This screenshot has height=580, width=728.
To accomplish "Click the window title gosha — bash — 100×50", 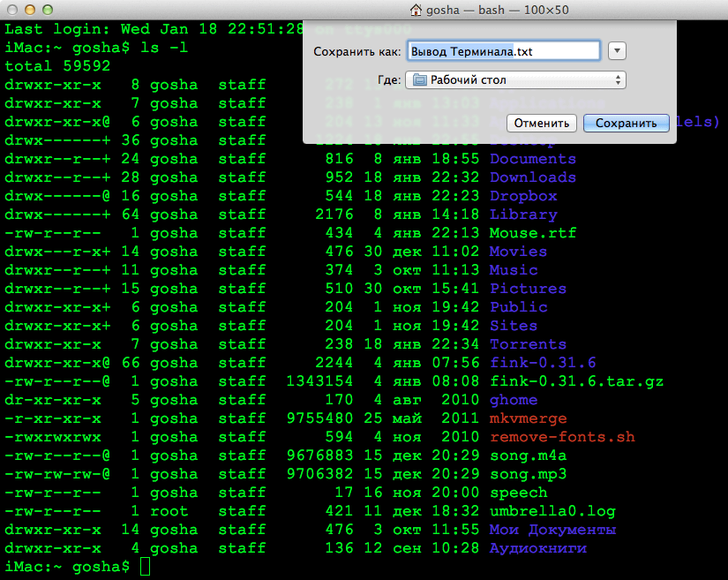I will tap(498, 10).
